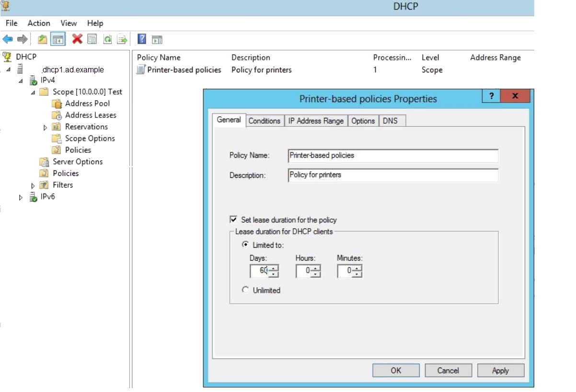Click the 'Scope' level cell in the policy row

pyautogui.click(x=432, y=70)
